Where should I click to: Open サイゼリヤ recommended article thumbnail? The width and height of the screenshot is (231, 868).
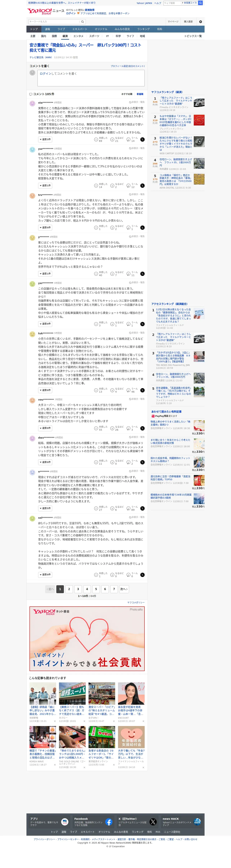[102, 737]
